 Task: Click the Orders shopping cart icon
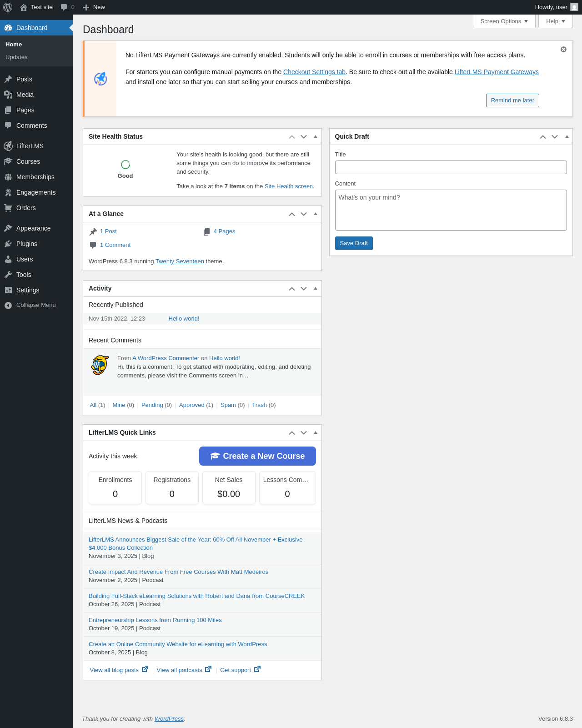coord(8,208)
